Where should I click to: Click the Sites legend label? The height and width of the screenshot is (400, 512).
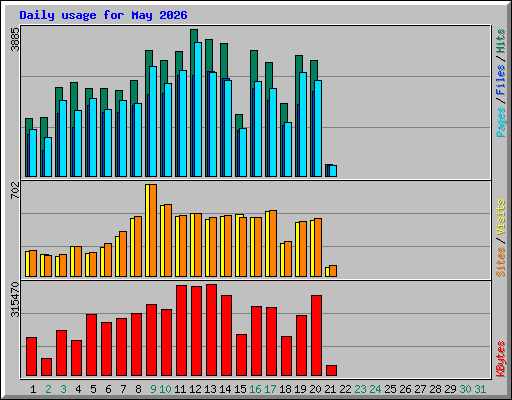pos(501,262)
